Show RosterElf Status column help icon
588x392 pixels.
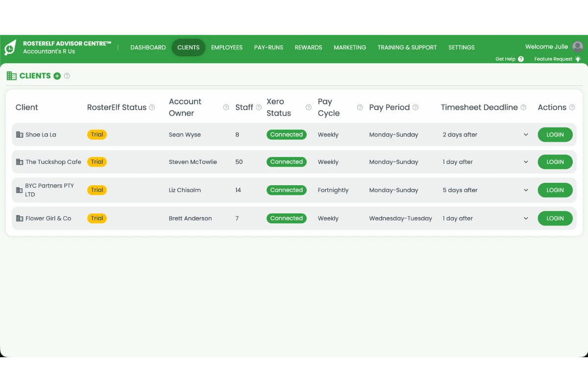point(152,107)
